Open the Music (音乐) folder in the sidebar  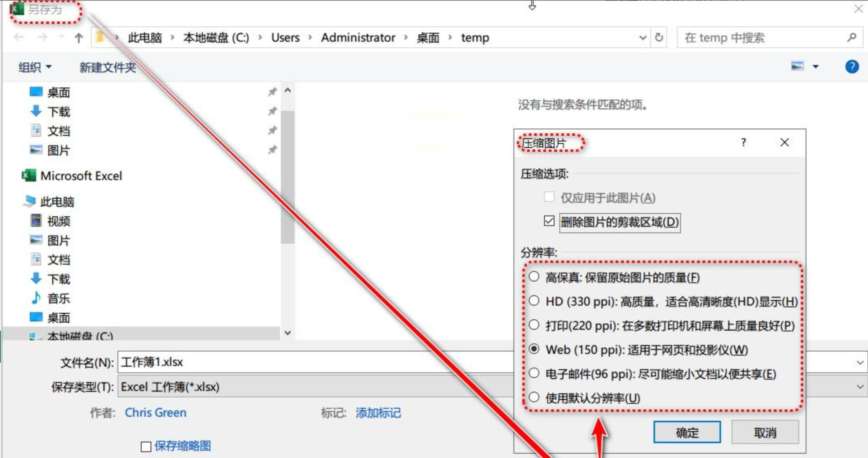point(58,298)
